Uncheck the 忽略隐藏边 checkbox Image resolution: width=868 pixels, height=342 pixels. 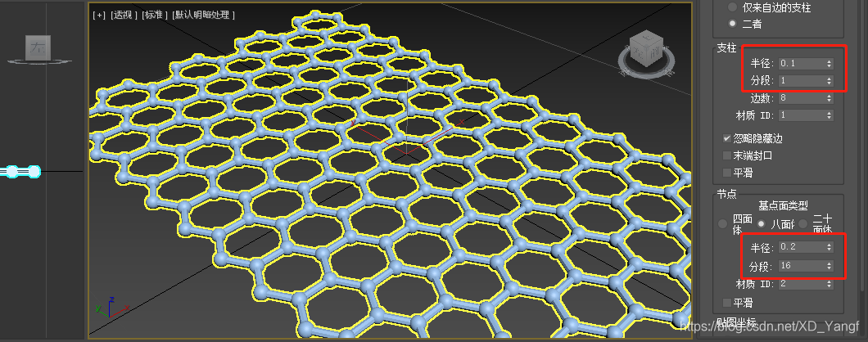[x=727, y=138]
